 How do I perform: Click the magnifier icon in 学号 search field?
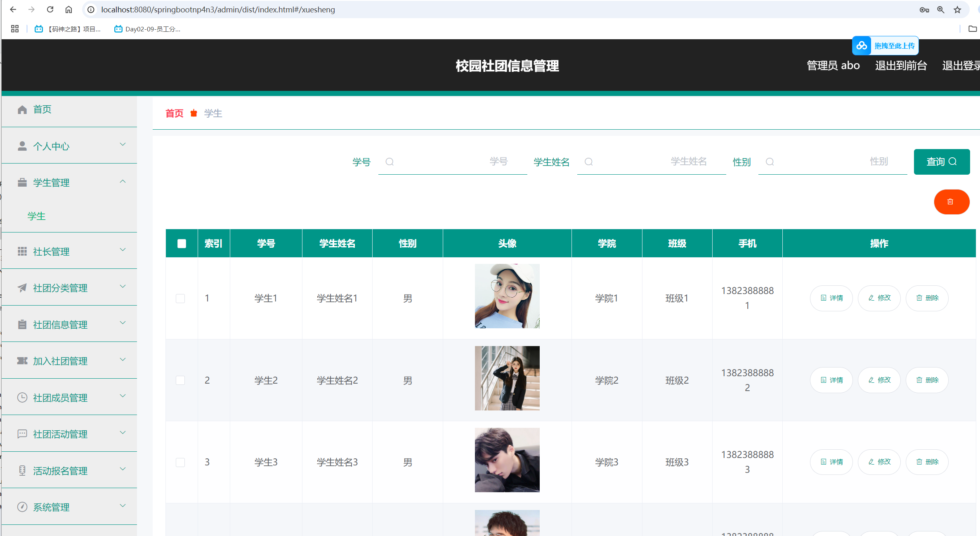pos(390,162)
